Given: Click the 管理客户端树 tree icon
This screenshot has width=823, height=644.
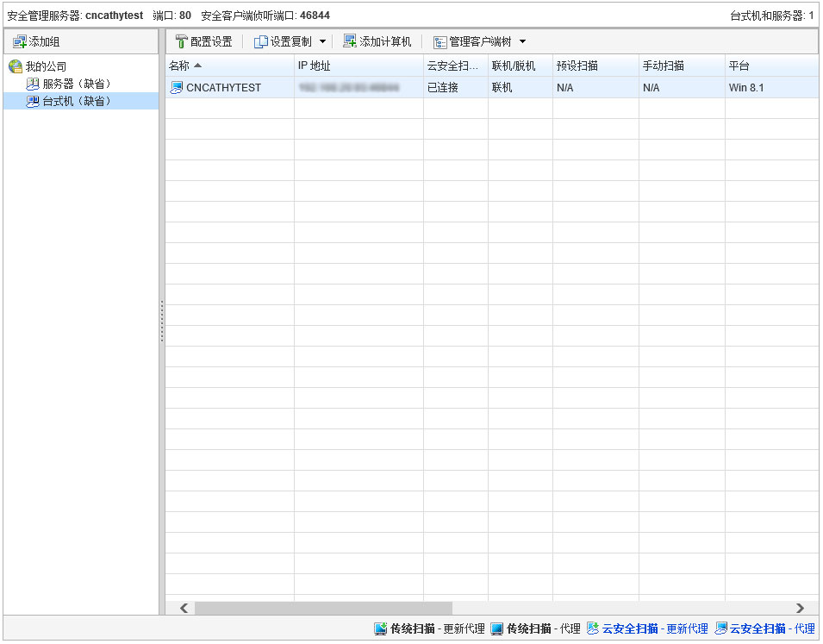Looking at the screenshot, I should [440, 41].
